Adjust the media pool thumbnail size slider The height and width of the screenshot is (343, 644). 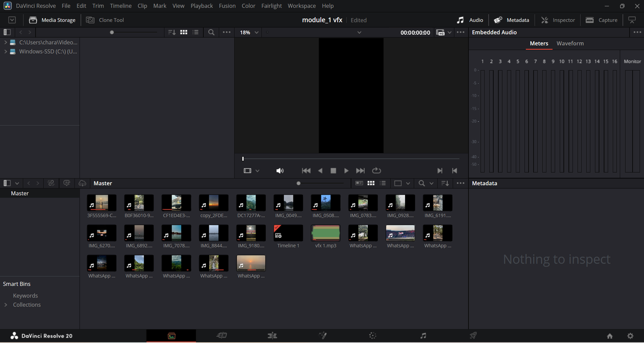coord(298,183)
